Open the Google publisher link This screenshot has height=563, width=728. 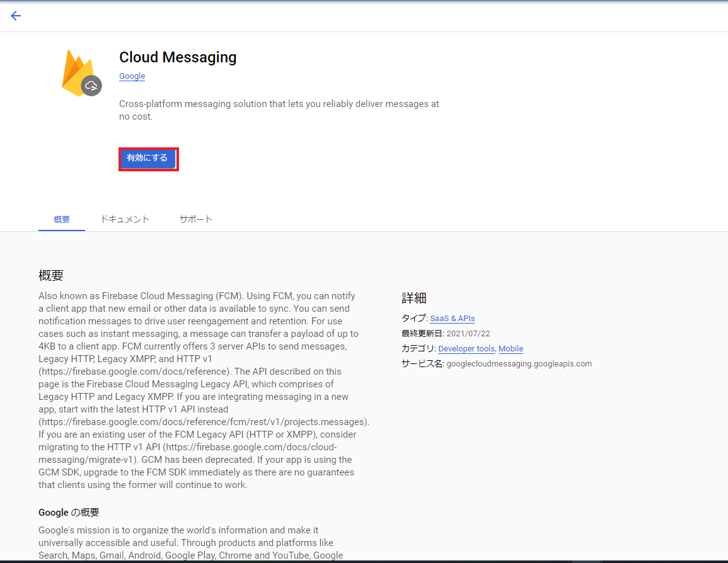(132, 76)
